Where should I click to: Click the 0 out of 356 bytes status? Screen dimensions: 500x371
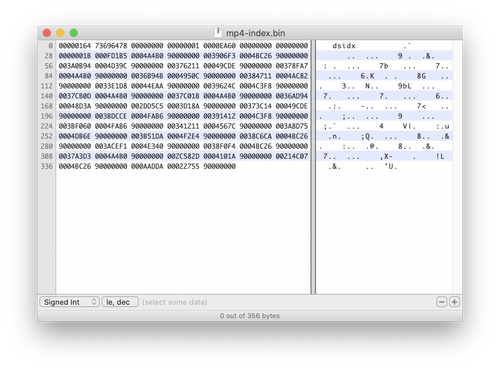[250, 316]
